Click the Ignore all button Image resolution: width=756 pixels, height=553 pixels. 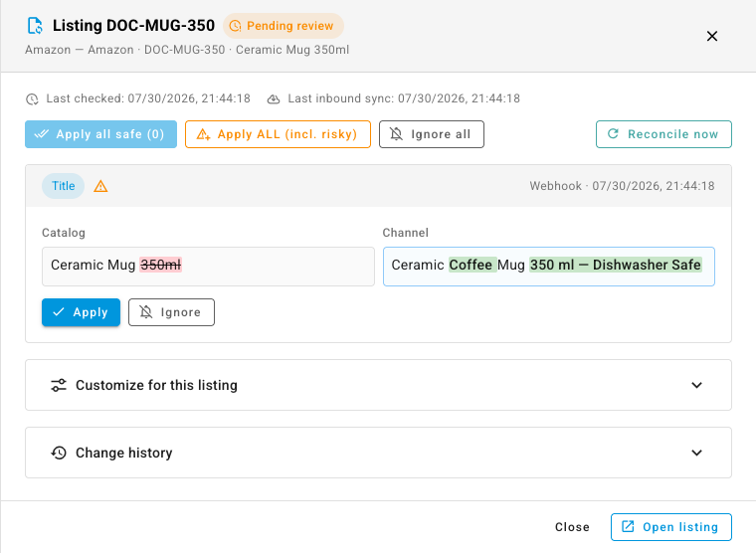pyautogui.click(x=432, y=134)
